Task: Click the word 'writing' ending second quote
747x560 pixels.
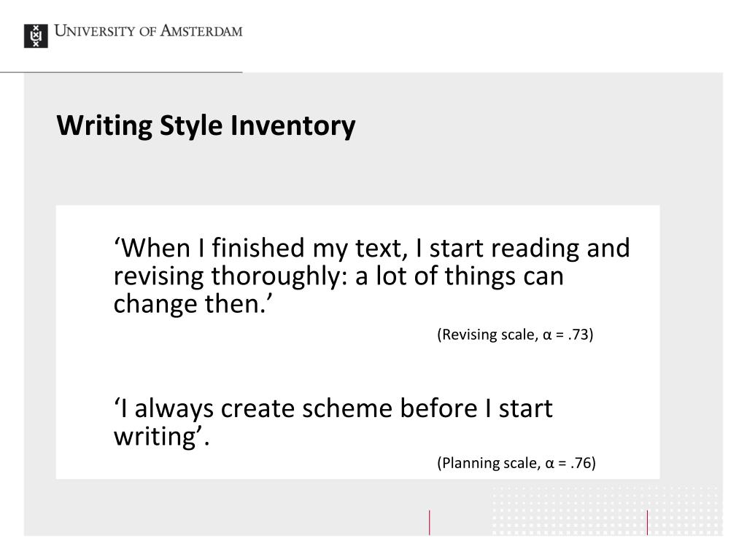Action: [156, 436]
